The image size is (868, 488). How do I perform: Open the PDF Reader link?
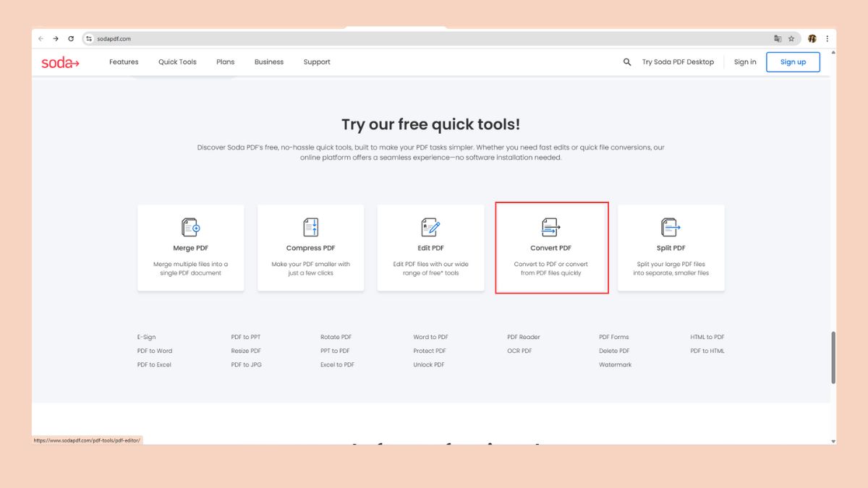coord(524,337)
